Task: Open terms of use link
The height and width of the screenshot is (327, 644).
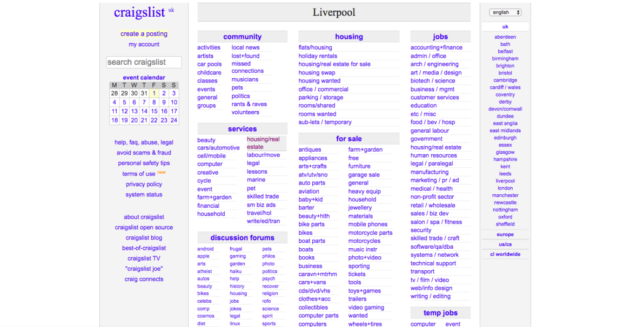Action: pyautogui.click(x=139, y=174)
